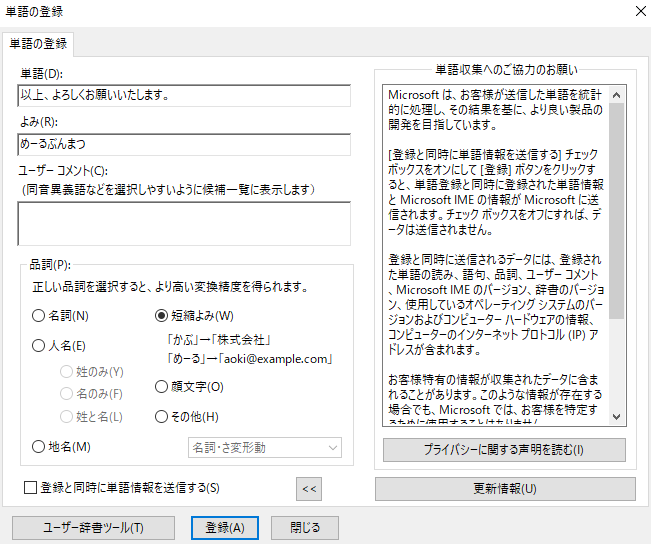Open プライバシーに関する声明を読む(I)

click(504, 450)
